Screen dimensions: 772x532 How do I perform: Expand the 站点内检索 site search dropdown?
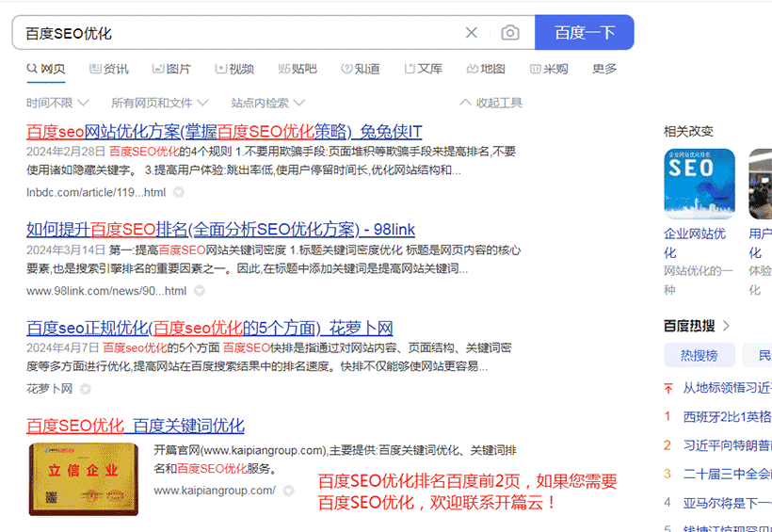coord(267,103)
